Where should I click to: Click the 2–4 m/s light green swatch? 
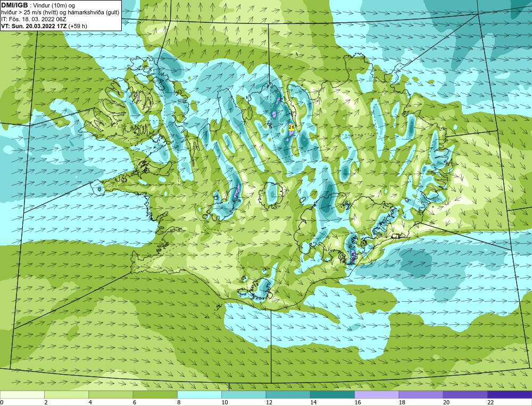click(x=66, y=394)
